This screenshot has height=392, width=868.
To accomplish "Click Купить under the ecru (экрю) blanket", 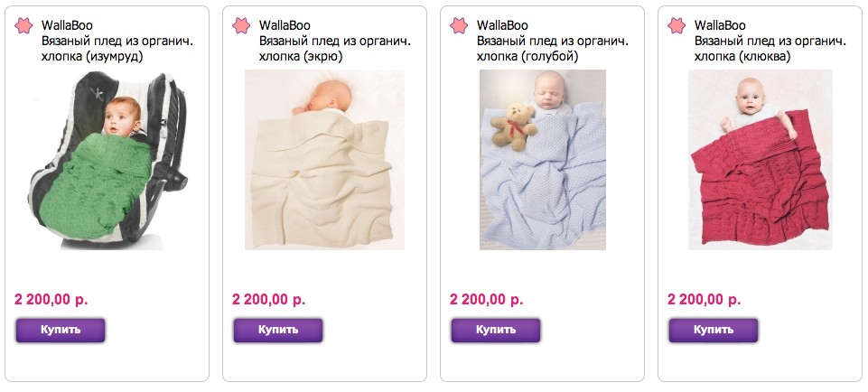I will (x=278, y=330).
